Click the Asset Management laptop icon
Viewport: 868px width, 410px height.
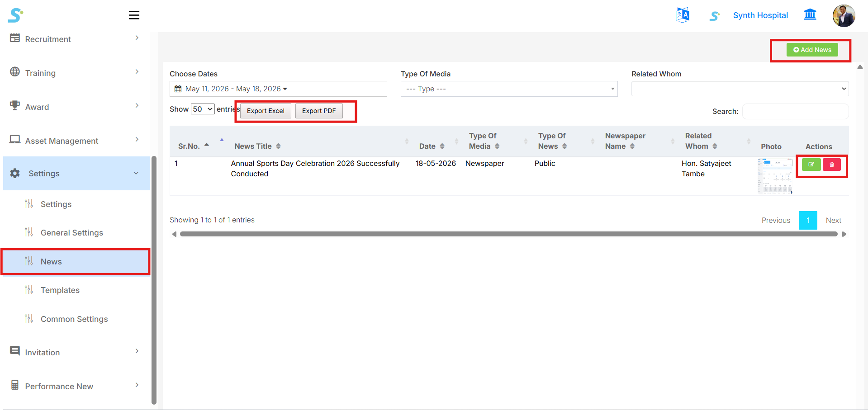coord(15,140)
